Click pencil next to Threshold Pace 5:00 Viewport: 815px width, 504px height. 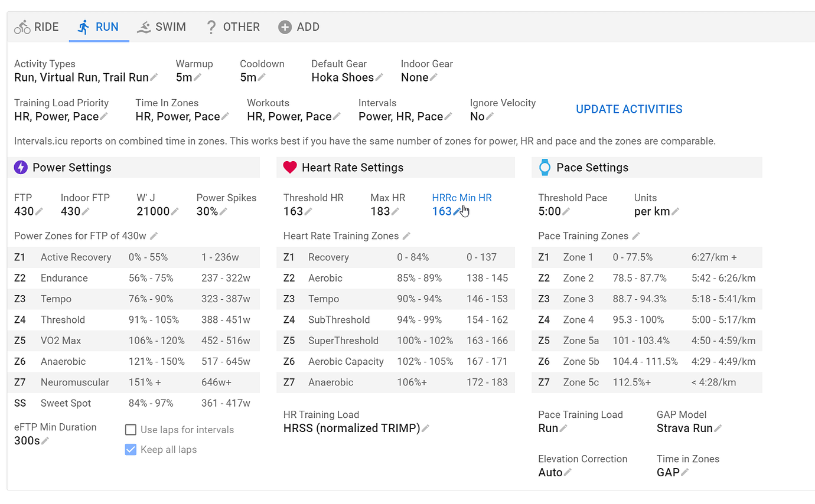(566, 212)
